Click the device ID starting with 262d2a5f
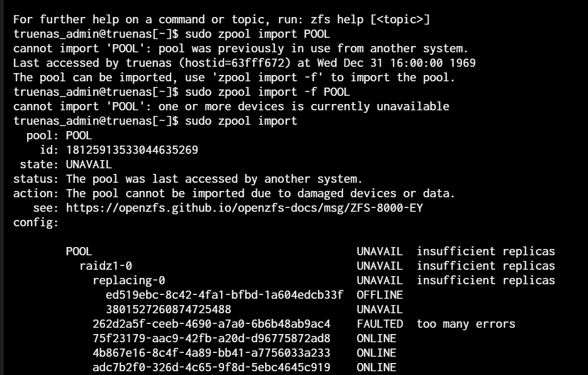 (x=211, y=324)
